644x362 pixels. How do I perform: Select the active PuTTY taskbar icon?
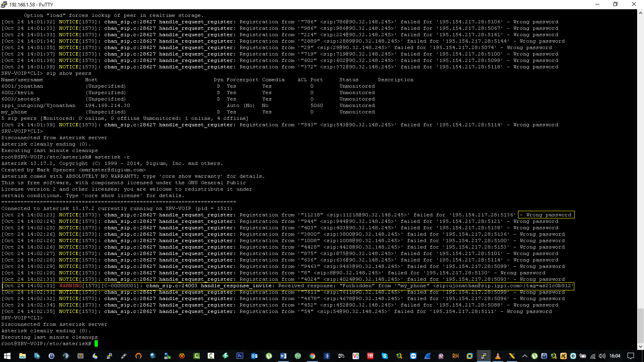click(x=483, y=356)
